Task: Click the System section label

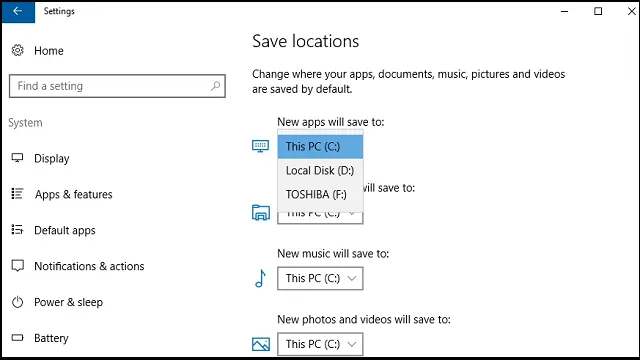Action: 25,122
